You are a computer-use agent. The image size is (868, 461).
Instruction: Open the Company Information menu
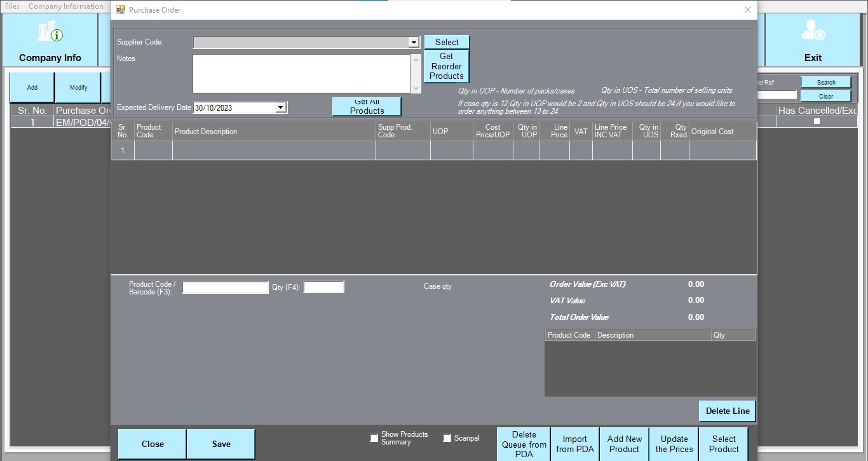pos(65,6)
